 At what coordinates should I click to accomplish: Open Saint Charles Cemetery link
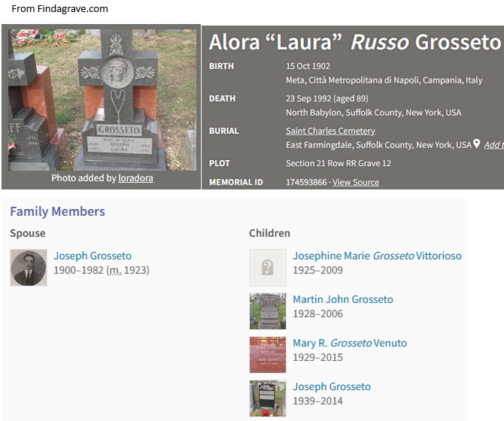pos(330,131)
